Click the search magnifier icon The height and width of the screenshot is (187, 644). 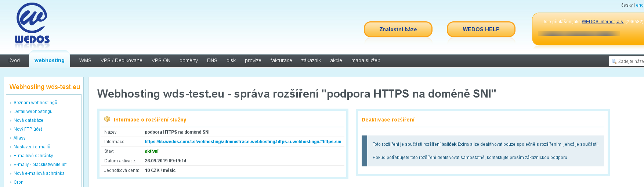click(614, 61)
